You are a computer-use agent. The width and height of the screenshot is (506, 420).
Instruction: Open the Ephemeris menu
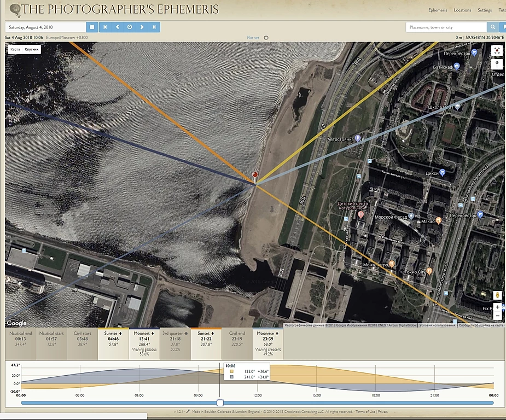tap(438, 10)
